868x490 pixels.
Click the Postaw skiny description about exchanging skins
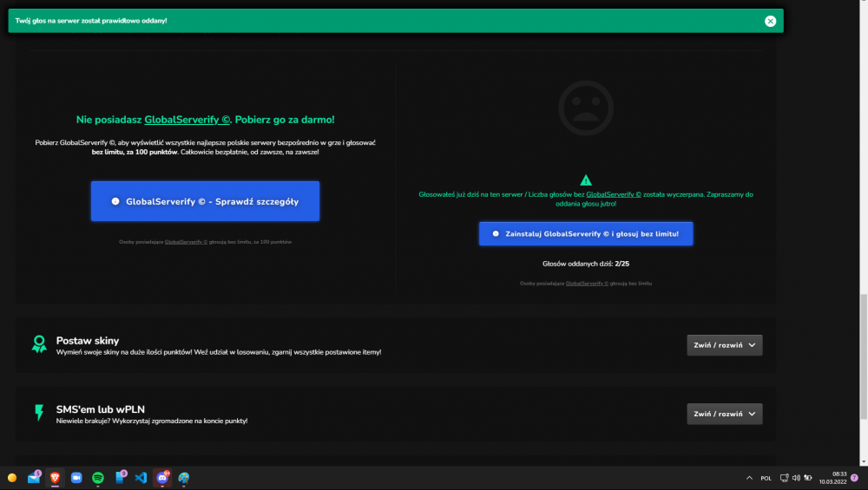(219, 352)
